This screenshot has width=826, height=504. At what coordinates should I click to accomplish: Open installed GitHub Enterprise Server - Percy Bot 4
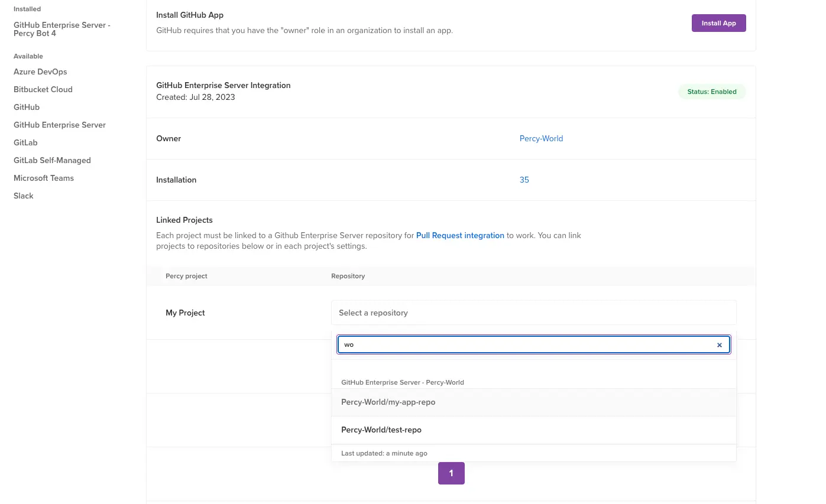(x=61, y=29)
